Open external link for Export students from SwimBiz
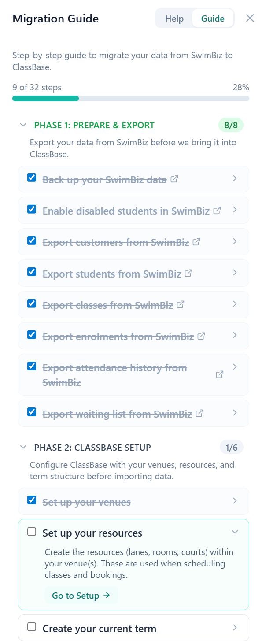Viewport: 262px width, 644px height. (x=188, y=273)
